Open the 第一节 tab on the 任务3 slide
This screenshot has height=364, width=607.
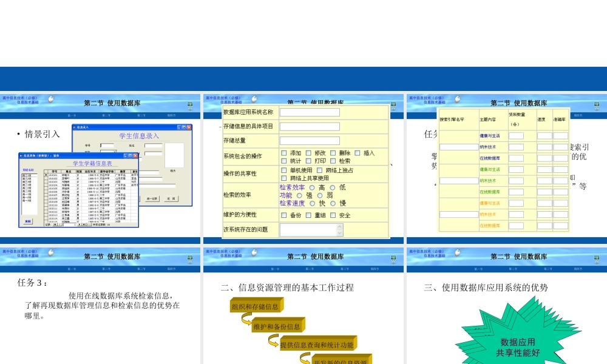[x=72, y=269]
